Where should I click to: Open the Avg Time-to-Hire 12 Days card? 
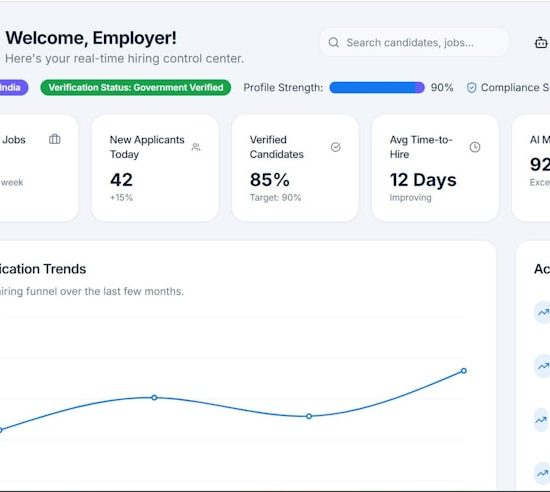(x=435, y=168)
